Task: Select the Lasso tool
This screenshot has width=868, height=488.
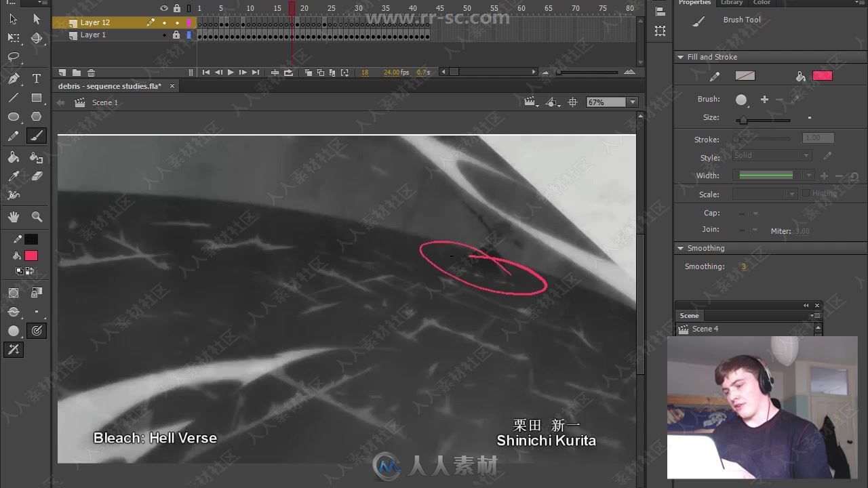Action: (14, 58)
